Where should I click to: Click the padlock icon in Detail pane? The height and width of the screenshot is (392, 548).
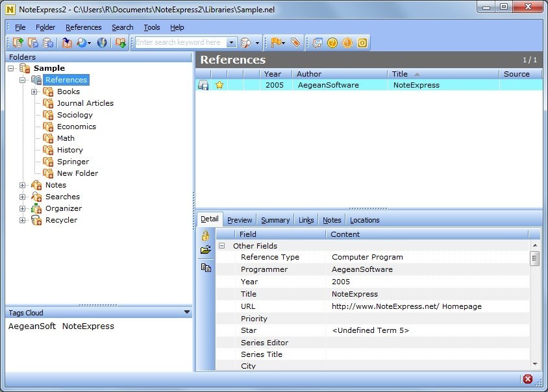click(x=205, y=236)
